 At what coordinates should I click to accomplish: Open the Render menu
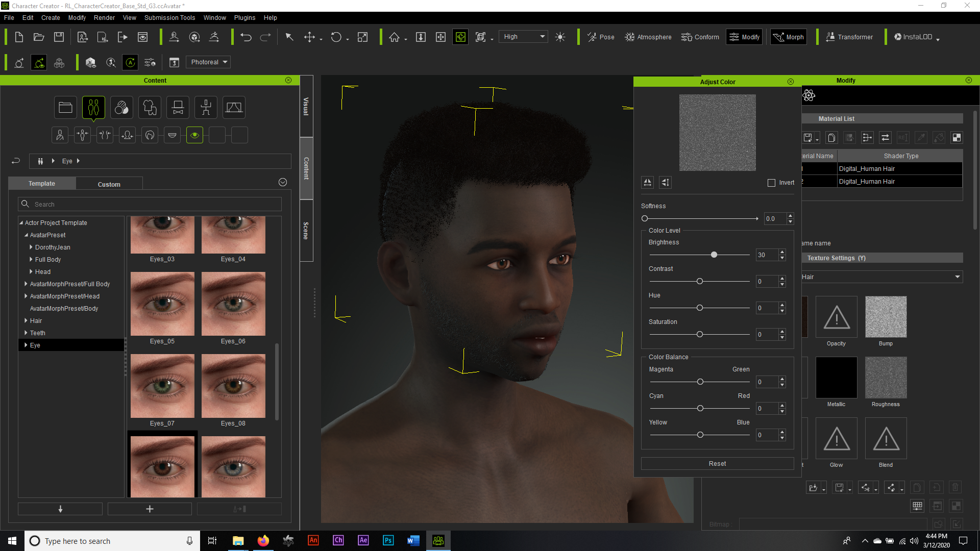[x=104, y=17]
